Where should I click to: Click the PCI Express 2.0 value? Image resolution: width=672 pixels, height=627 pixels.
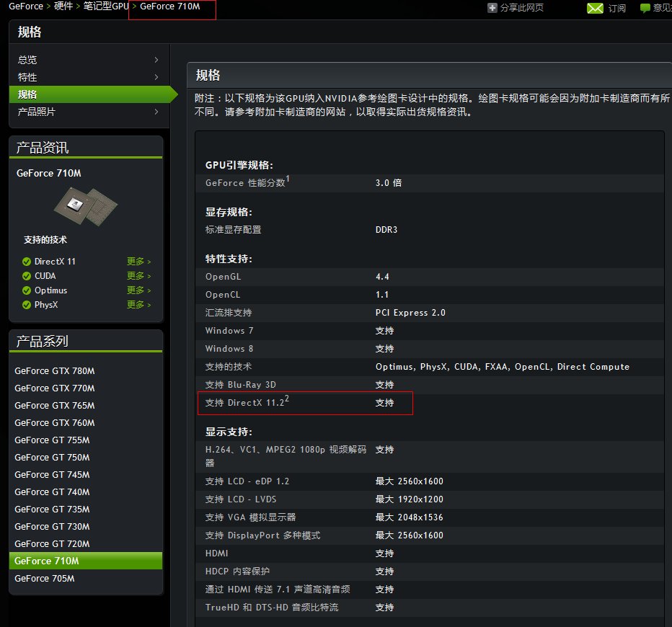[410, 313]
